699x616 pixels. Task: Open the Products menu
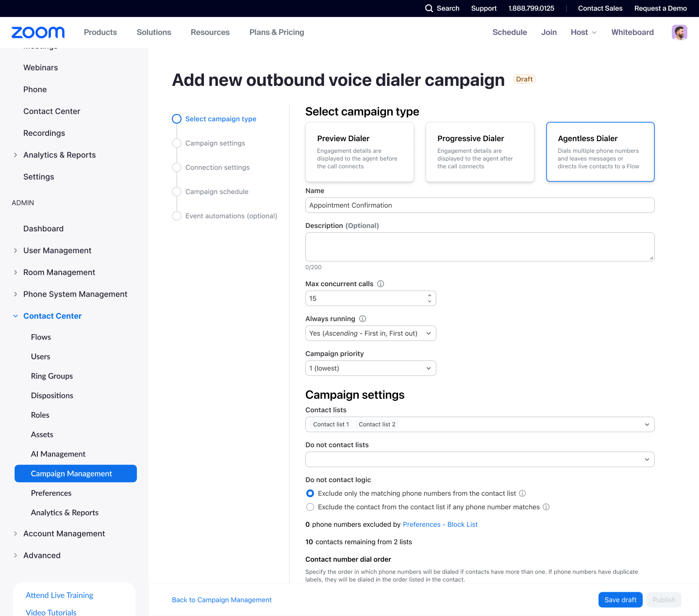(x=100, y=32)
